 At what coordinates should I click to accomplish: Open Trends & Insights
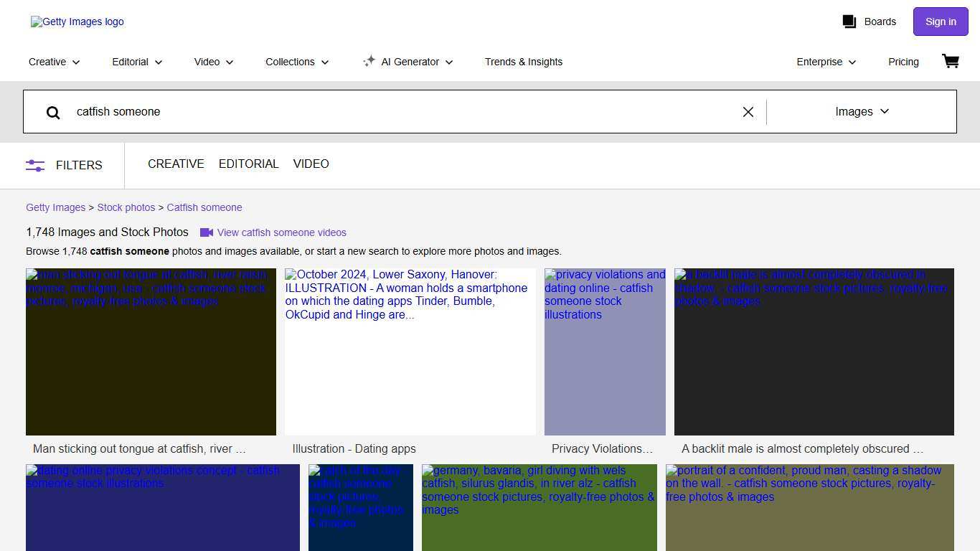pos(524,62)
